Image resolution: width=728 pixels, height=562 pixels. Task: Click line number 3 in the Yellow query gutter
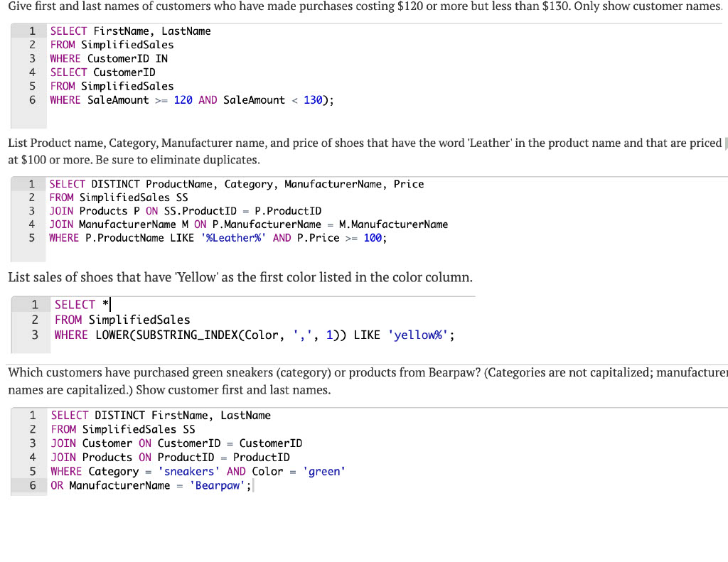click(35, 335)
